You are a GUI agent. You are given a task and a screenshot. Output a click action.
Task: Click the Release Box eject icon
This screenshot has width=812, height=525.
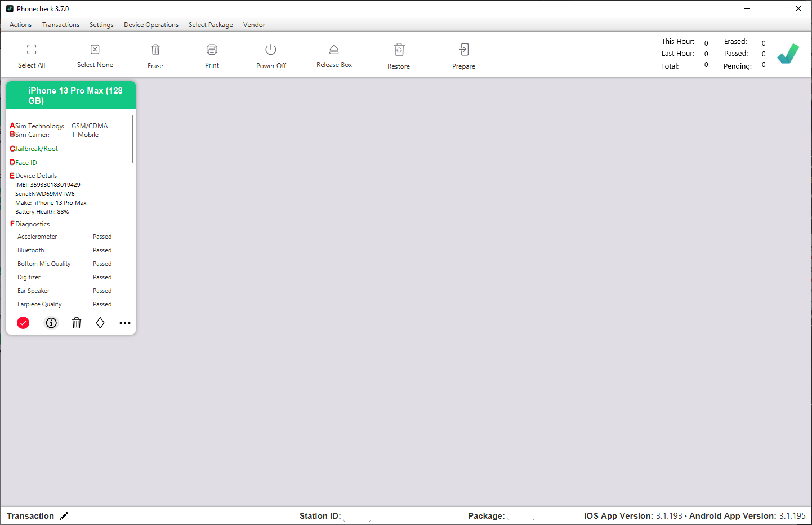pyautogui.click(x=334, y=50)
